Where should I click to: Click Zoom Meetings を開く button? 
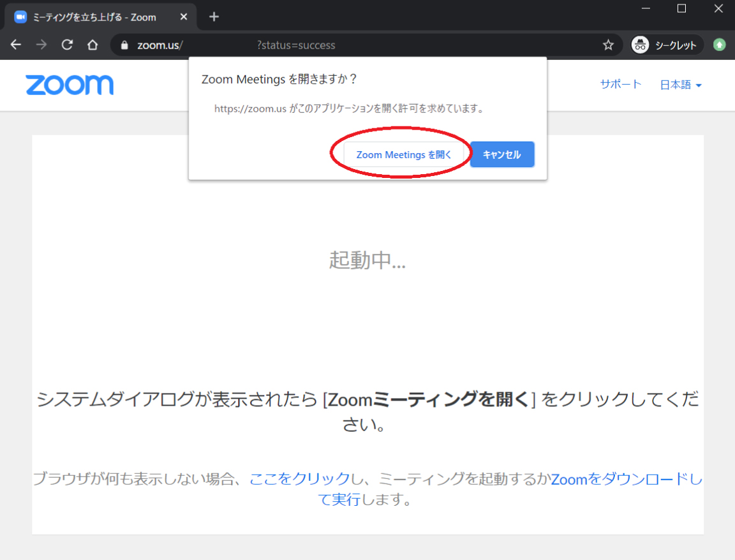(404, 154)
